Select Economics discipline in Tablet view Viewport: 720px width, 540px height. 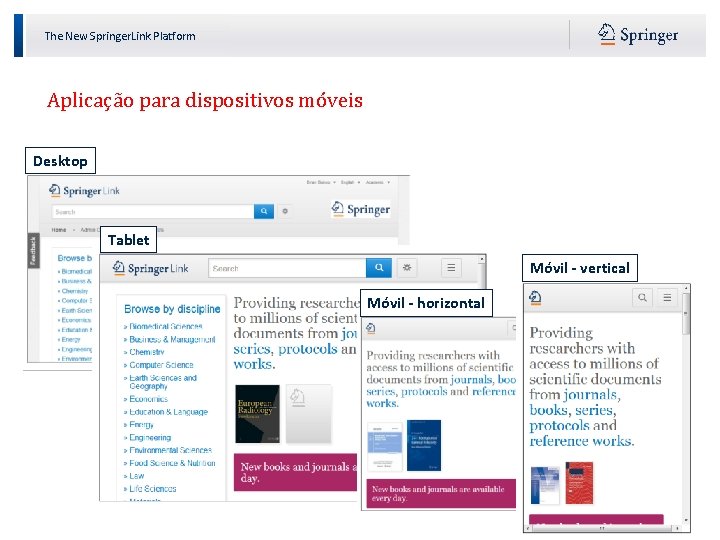148,399
